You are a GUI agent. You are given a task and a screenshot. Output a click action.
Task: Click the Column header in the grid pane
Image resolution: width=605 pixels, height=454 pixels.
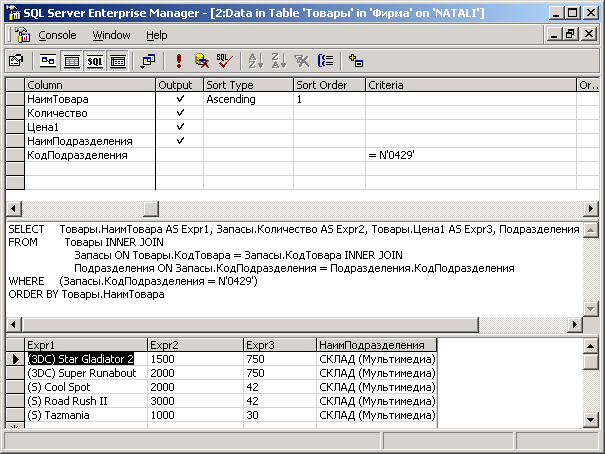coord(90,85)
